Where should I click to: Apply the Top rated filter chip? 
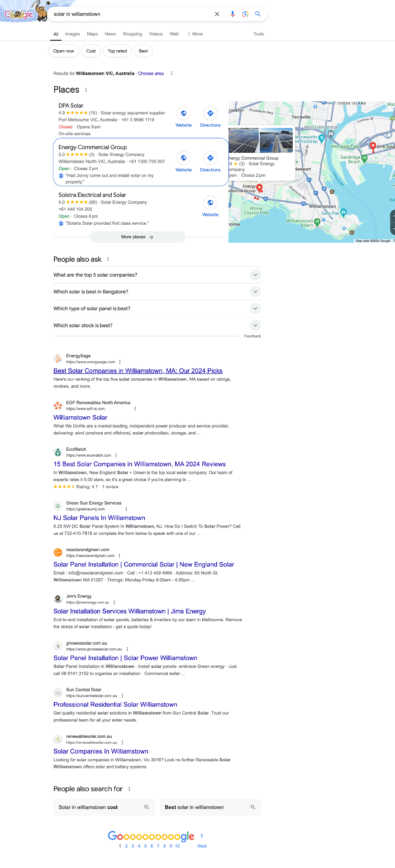(117, 51)
